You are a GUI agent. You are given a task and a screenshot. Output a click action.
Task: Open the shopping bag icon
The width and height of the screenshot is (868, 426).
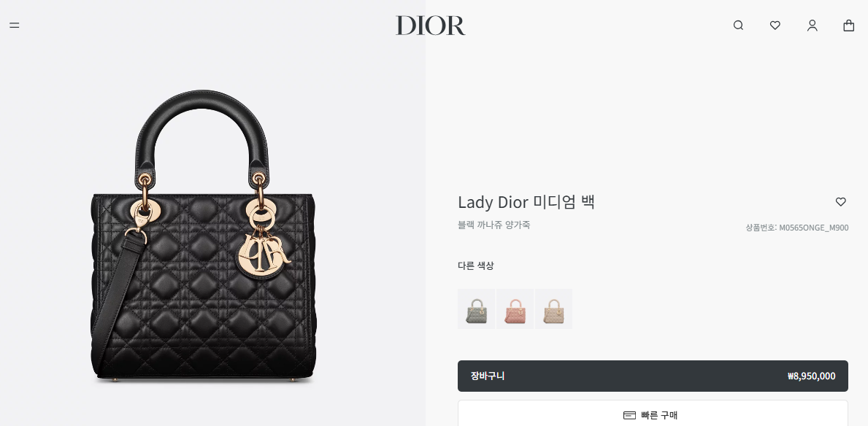click(848, 26)
